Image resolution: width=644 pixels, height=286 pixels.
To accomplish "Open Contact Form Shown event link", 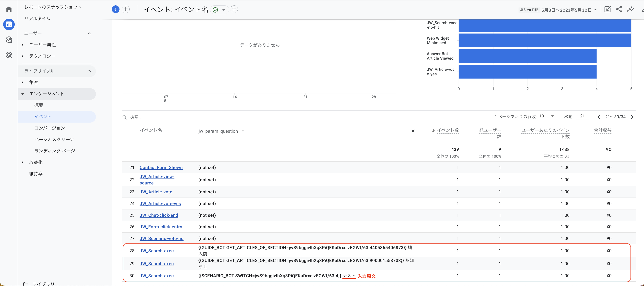I will (161, 167).
